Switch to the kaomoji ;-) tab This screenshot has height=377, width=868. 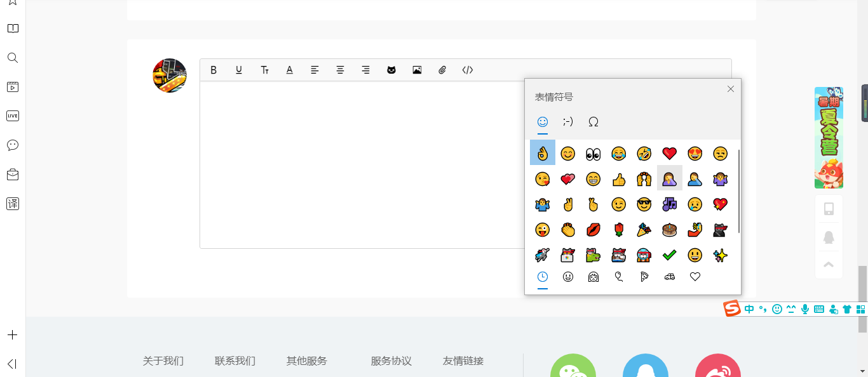click(x=568, y=122)
